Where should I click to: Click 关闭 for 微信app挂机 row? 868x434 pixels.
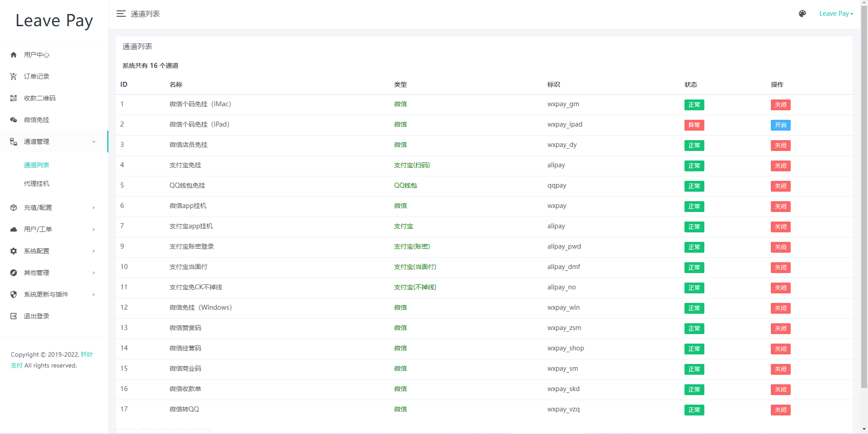tap(781, 207)
